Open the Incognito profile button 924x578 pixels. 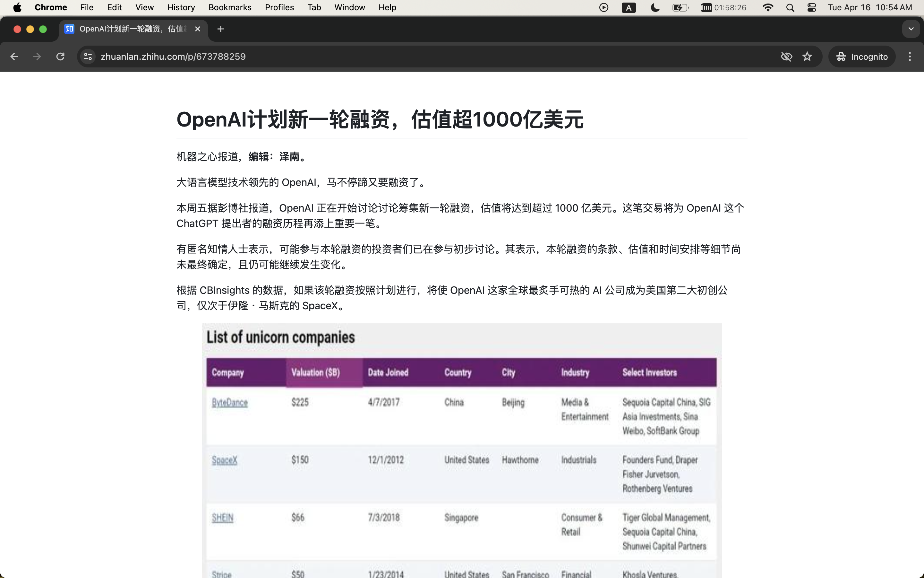pos(862,57)
